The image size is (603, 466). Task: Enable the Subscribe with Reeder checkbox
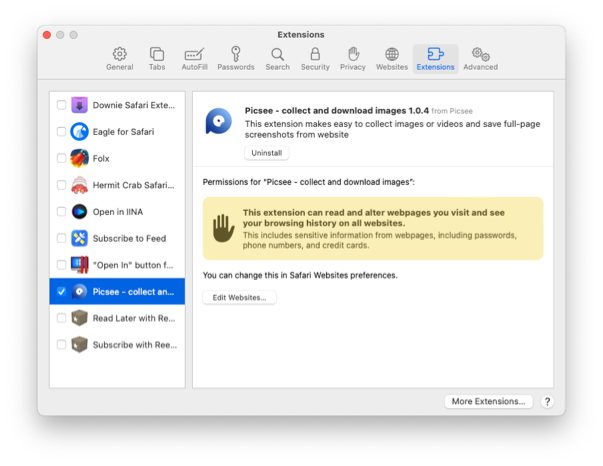[61, 345]
